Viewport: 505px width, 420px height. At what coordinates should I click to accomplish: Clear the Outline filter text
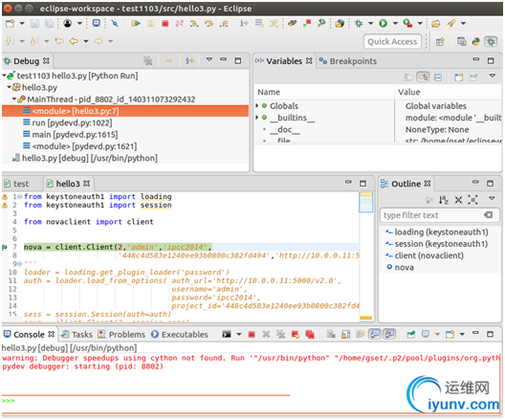(x=489, y=215)
